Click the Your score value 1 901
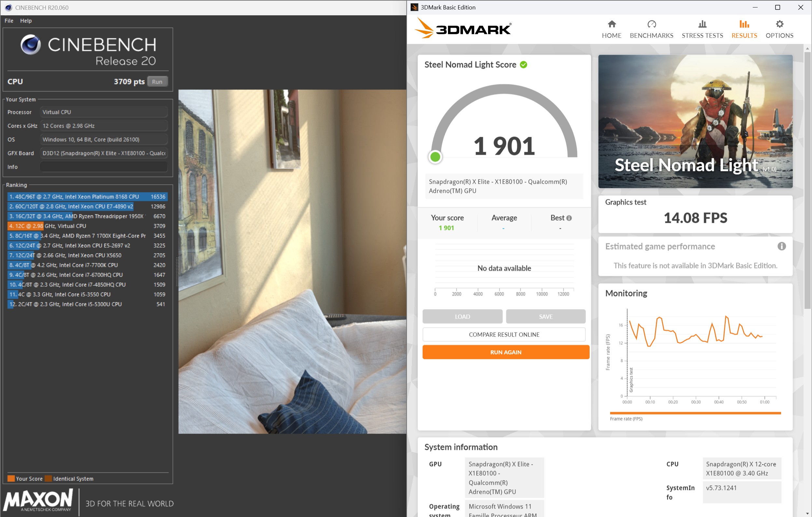 [x=446, y=228]
